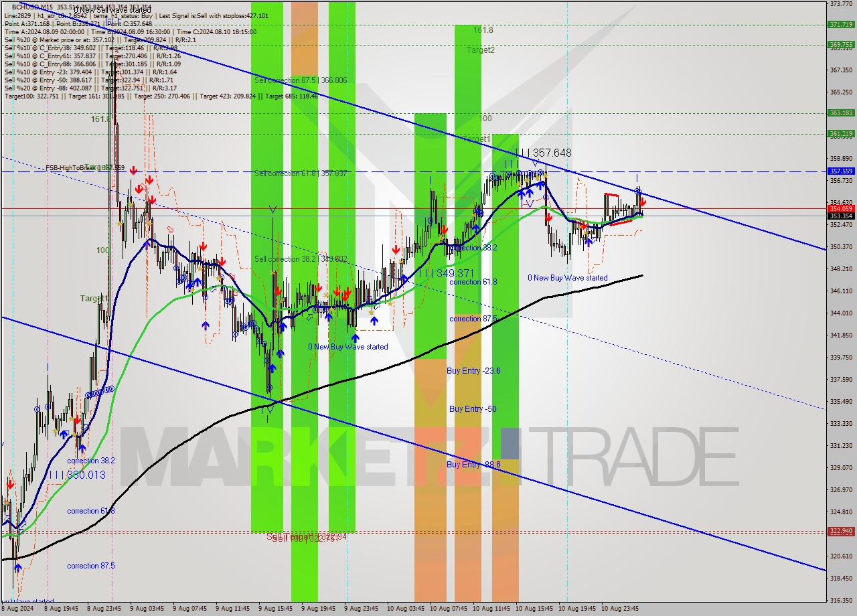Select the '8 Aug 2024' date on time axis
The image size is (857, 616).
[16, 609]
